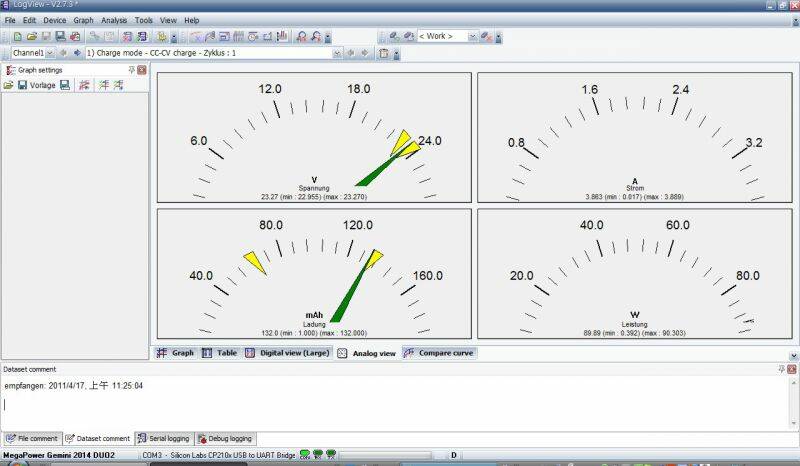Expand the Channel1 dropdown
Viewport: 800px width, 466px height.
pyautogui.click(x=52, y=53)
